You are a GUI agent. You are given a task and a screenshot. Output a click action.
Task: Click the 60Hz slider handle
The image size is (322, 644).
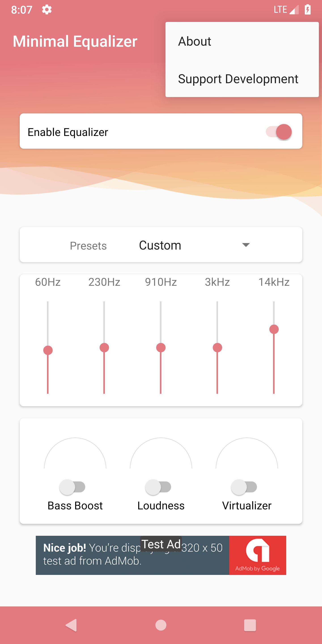(x=48, y=350)
